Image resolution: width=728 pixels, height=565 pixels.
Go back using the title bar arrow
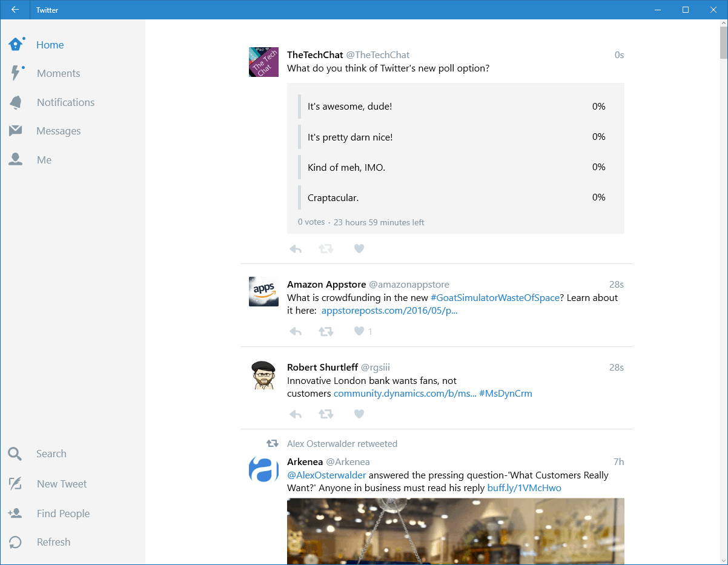[15, 10]
